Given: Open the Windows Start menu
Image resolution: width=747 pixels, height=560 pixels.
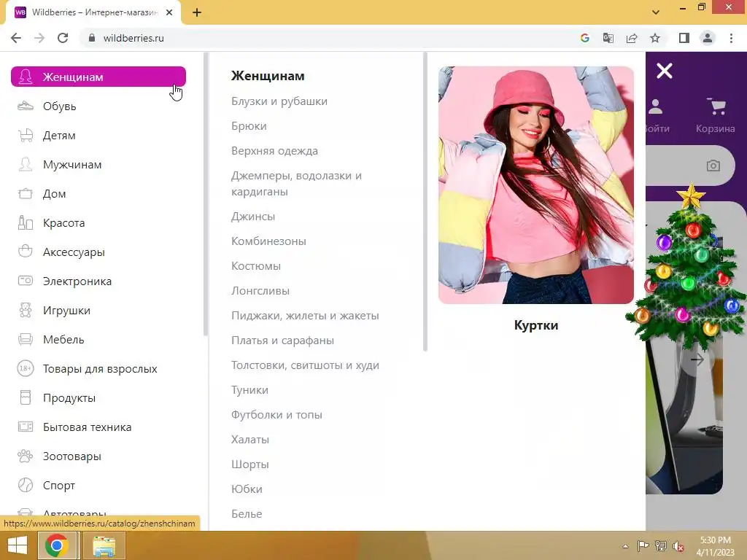Looking at the screenshot, I should click(18, 545).
